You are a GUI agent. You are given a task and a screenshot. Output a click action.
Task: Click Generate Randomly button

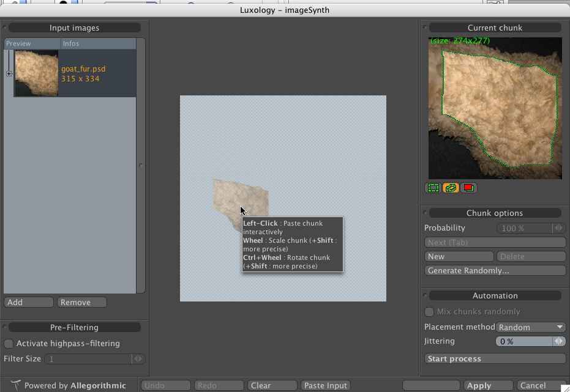[x=495, y=271]
